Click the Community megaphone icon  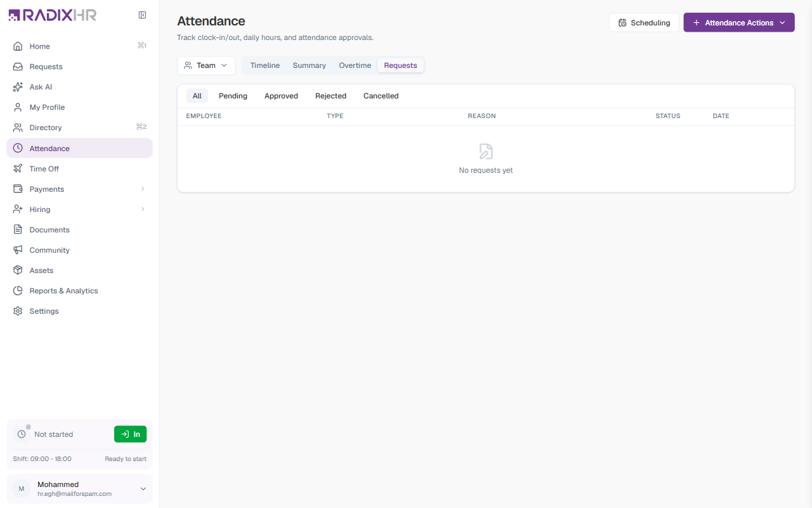point(18,250)
